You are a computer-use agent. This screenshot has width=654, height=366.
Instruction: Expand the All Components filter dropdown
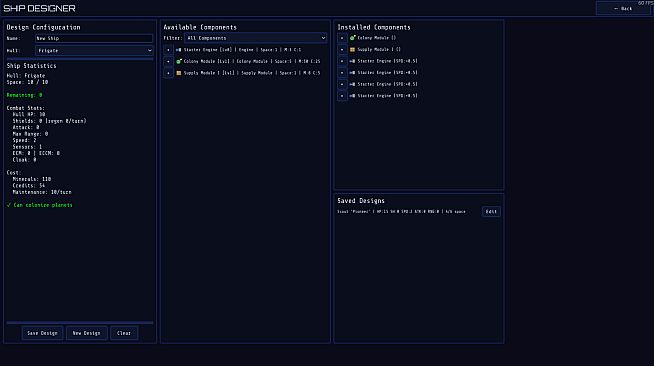(x=256, y=38)
